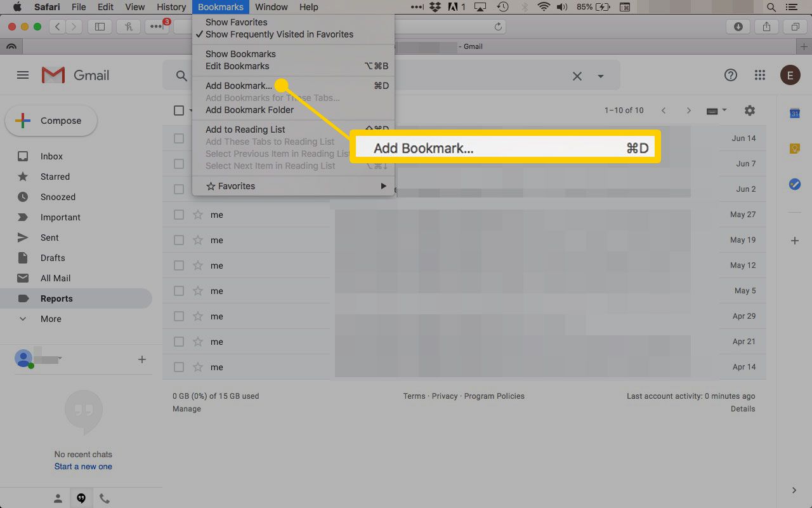Get add-ons plus icon in side panel

(x=794, y=241)
